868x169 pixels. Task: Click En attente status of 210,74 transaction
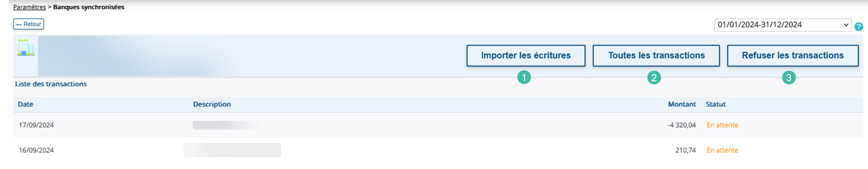pyautogui.click(x=722, y=150)
